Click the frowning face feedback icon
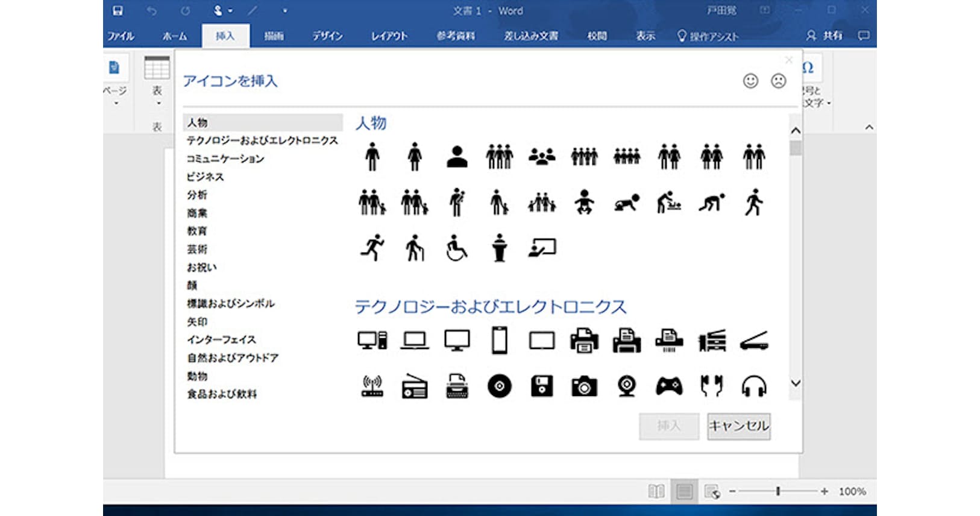 click(779, 81)
